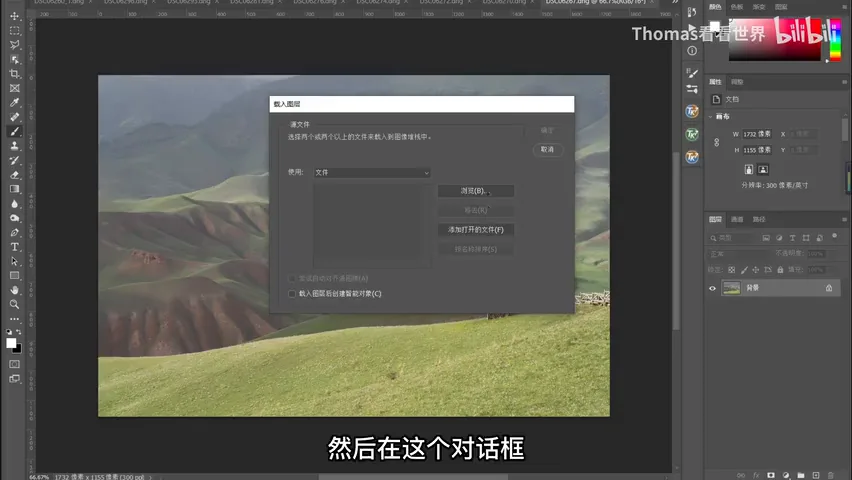Click the foreground color swatch in toolbar

point(11,343)
